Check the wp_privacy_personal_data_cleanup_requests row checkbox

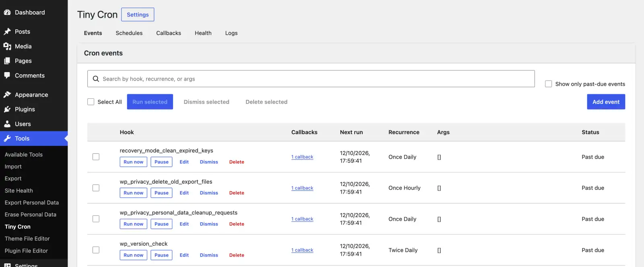[x=96, y=219]
